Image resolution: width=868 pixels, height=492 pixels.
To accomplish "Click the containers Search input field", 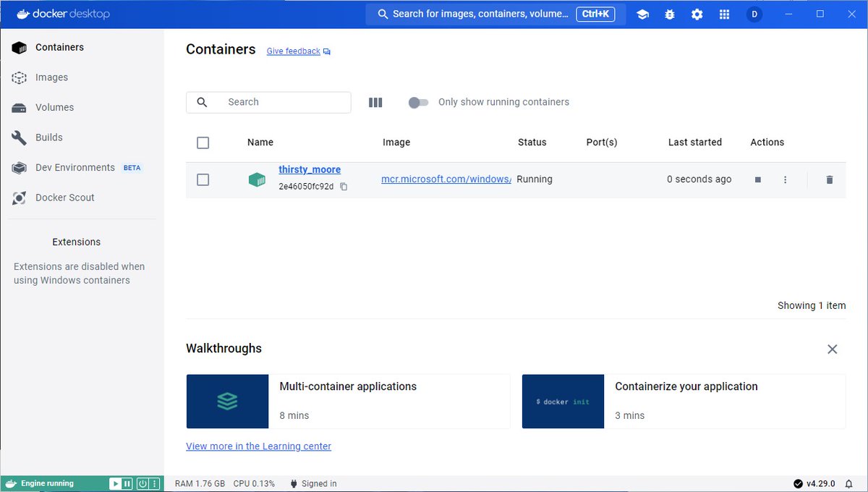I will (x=268, y=102).
